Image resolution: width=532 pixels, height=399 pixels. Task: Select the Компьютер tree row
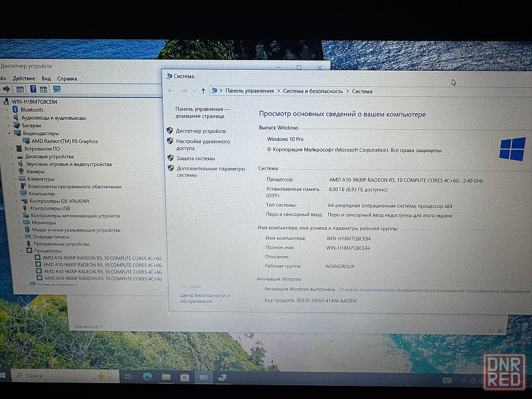click(x=41, y=194)
